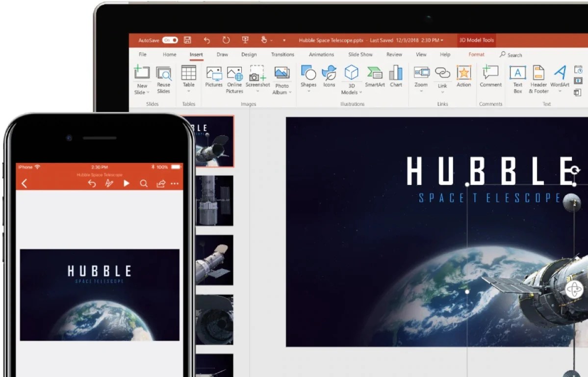Tap the pen/ink icon on the phone
The height and width of the screenshot is (377, 588).
(x=109, y=183)
